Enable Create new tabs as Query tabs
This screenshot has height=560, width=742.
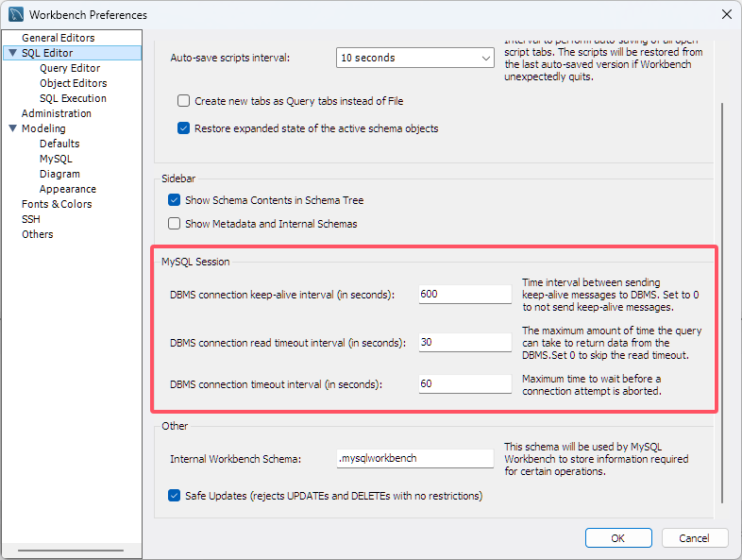[184, 101]
